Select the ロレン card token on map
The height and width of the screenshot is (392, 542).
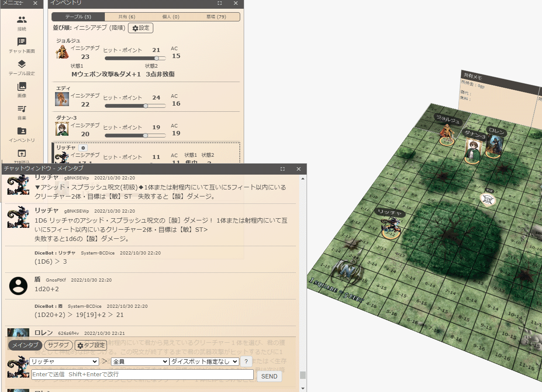click(494, 146)
